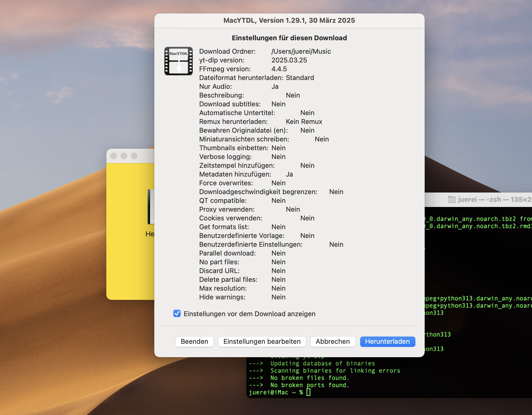Viewport: 532px width, 415px height.
Task: Start download with Herunterladen button
Action: pos(387,341)
